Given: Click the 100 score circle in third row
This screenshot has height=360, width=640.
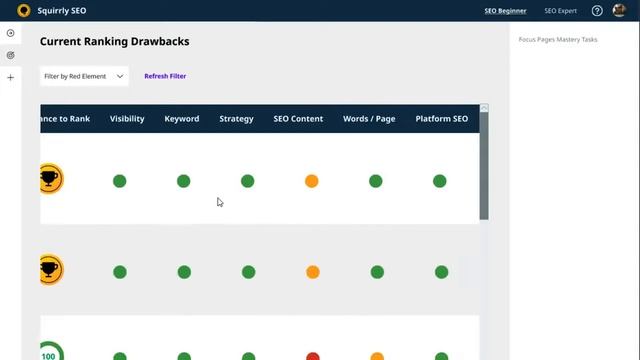Looking at the screenshot, I should 51,352.
